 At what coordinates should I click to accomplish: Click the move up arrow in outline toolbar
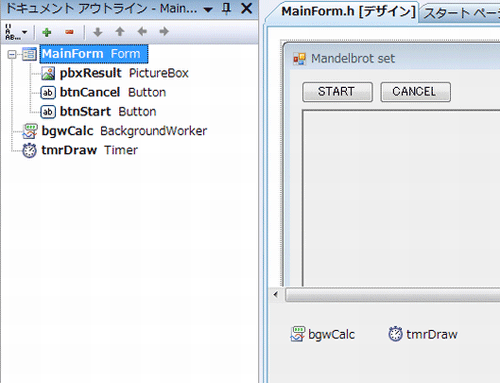tap(120, 32)
